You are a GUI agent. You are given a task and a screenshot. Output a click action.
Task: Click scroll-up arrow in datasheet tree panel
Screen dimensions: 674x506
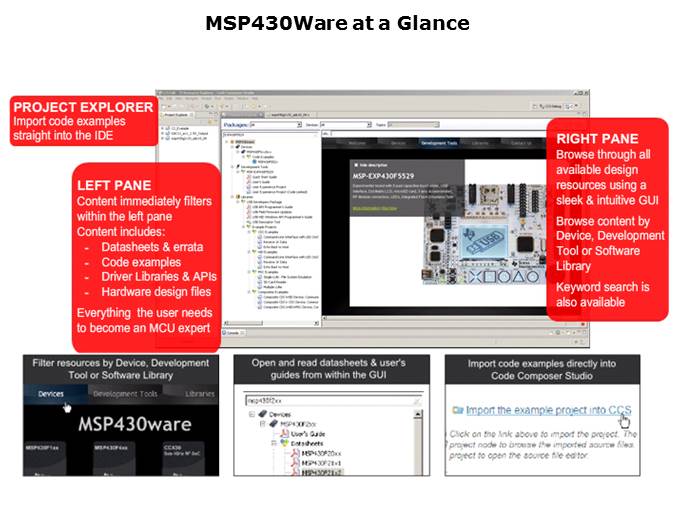click(417, 414)
